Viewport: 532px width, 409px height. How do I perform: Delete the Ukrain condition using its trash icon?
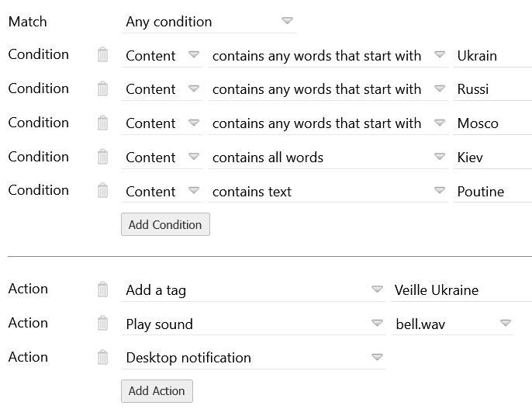click(102, 55)
